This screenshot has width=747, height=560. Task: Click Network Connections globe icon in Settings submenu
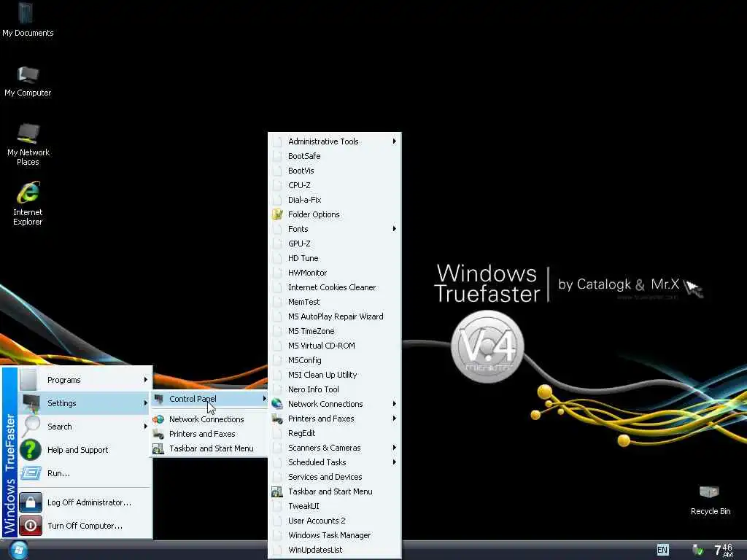158,419
